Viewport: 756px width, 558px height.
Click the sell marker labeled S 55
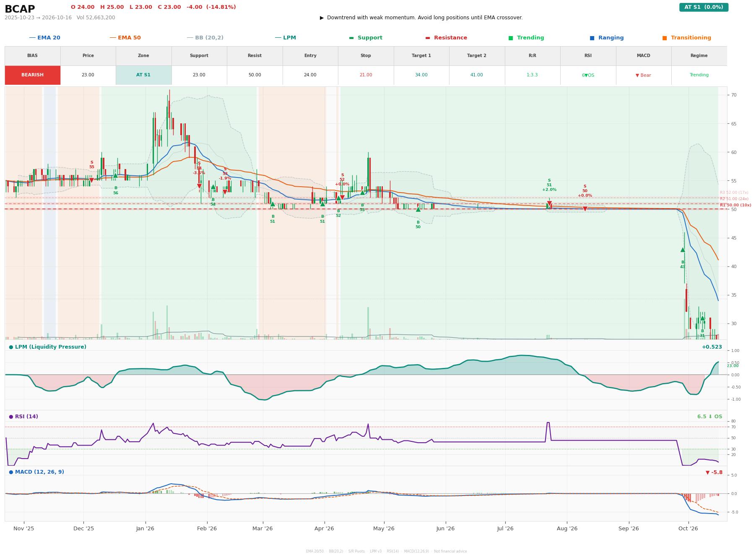91,180
